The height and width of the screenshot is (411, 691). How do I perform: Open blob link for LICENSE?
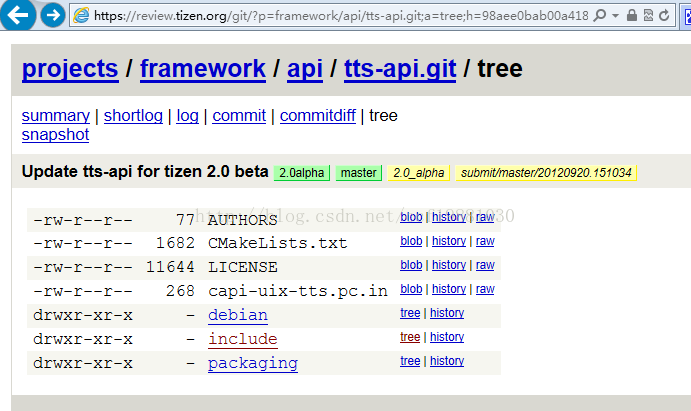coord(411,265)
